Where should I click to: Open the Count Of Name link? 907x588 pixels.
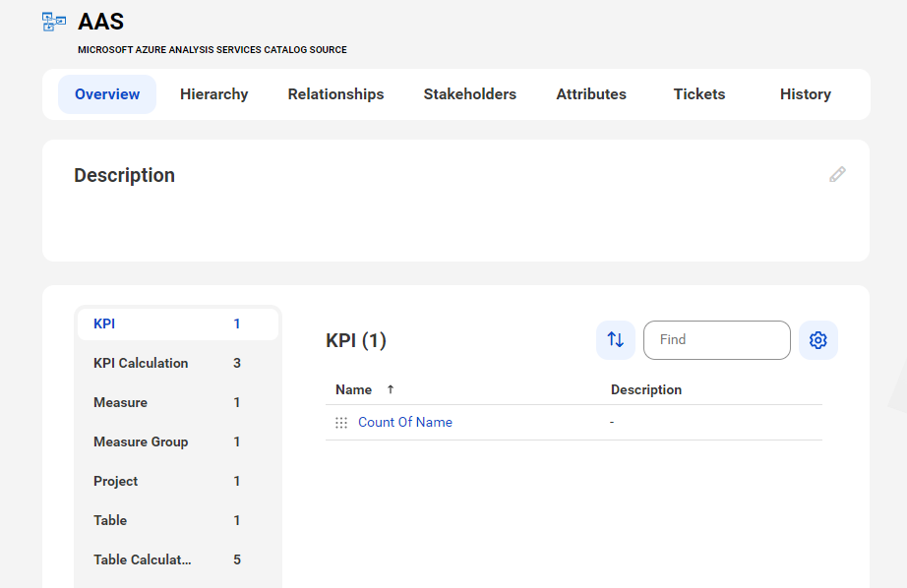405,422
